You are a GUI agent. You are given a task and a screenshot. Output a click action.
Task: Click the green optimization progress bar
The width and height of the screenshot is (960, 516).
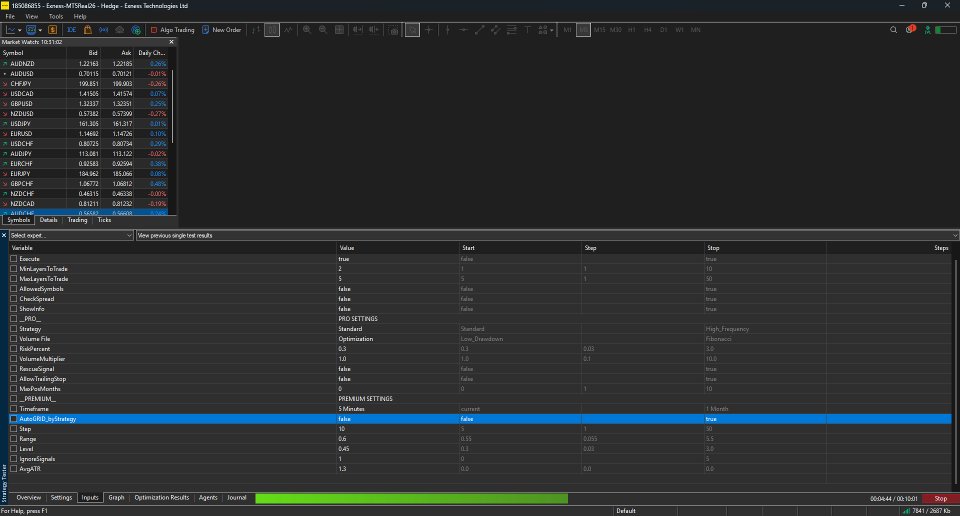[x=411, y=498]
